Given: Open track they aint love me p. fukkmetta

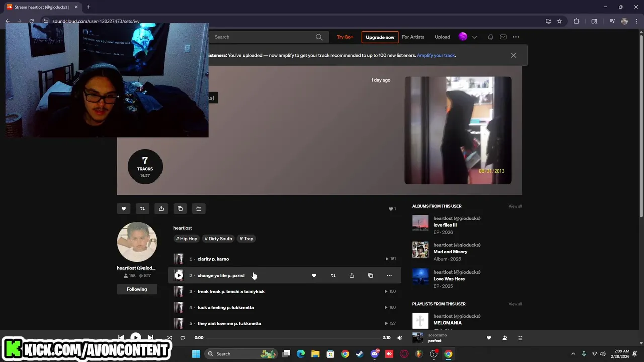Looking at the screenshot, I should pyautogui.click(x=229, y=324).
